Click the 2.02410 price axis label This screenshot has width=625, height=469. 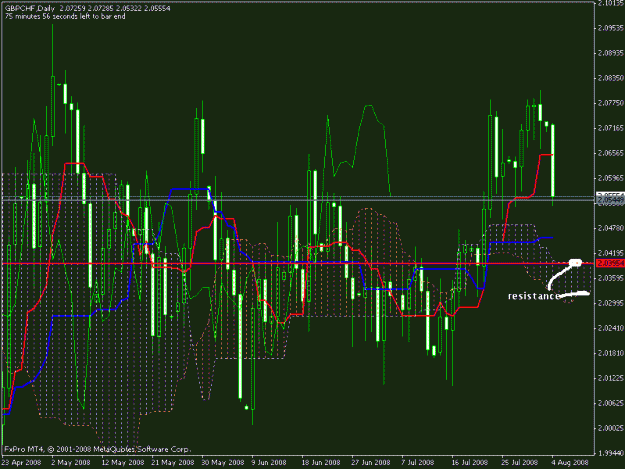(611, 328)
